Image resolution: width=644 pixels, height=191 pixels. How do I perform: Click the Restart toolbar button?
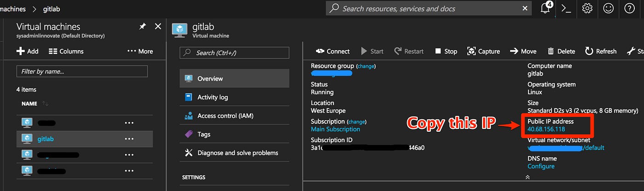coord(408,51)
